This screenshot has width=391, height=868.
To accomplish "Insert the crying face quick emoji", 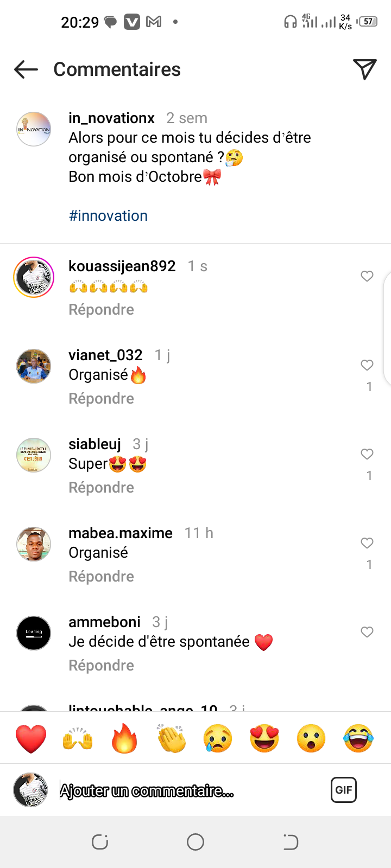I will pyautogui.click(x=218, y=738).
